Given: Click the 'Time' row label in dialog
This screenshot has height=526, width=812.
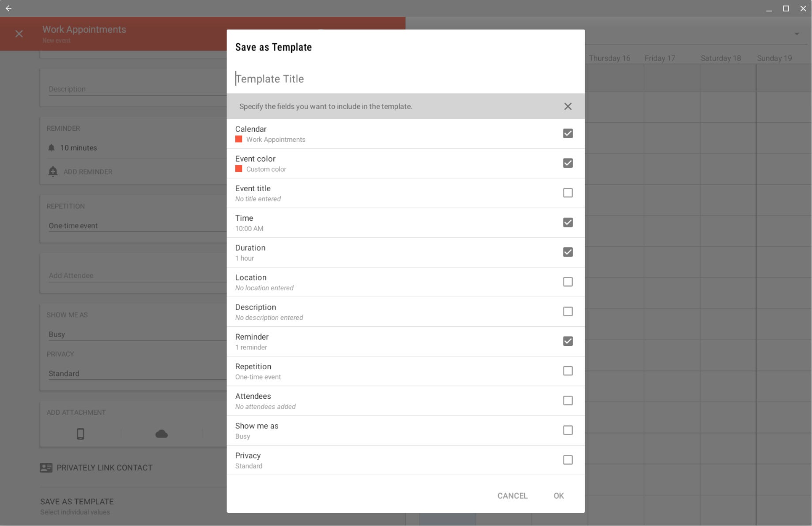Looking at the screenshot, I should (x=244, y=218).
